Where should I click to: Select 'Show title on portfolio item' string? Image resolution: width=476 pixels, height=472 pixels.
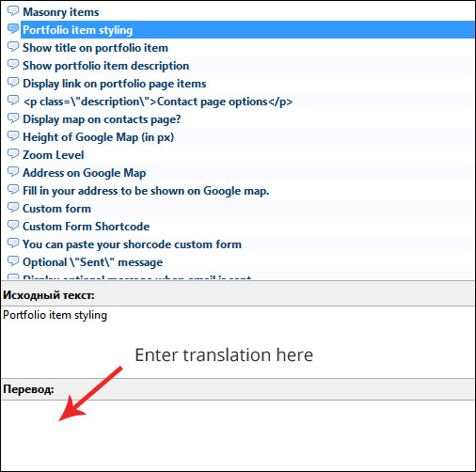(95, 48)
